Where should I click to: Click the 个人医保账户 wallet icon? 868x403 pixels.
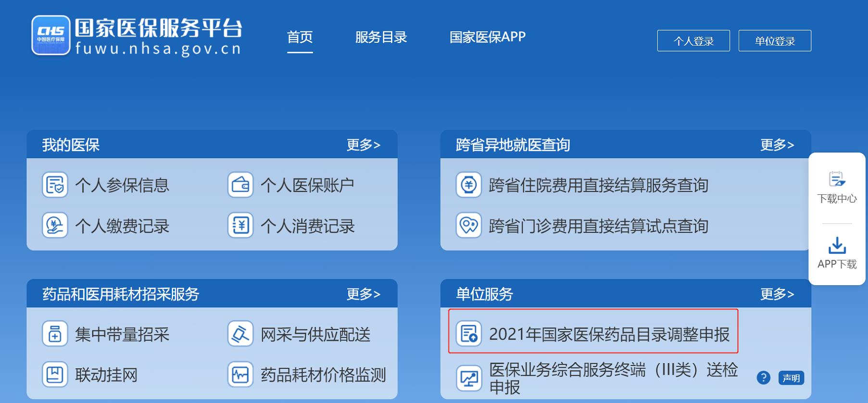[240, 185]
